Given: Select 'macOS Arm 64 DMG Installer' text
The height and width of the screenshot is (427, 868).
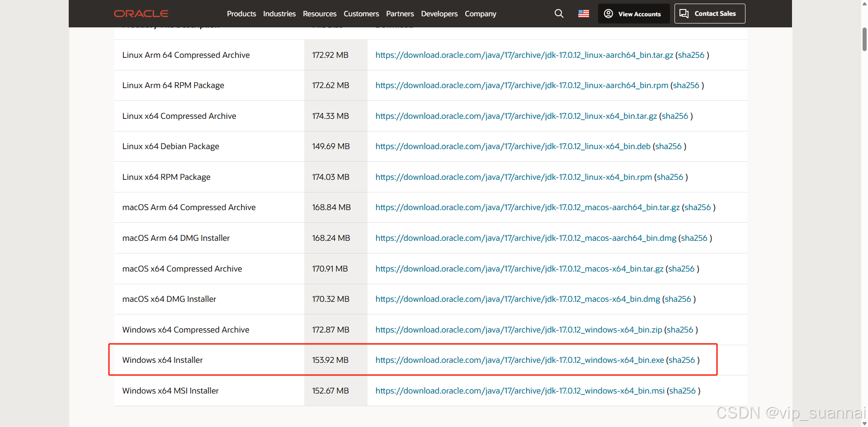Looking at the screenshot, I should click(x=176, y=238).
